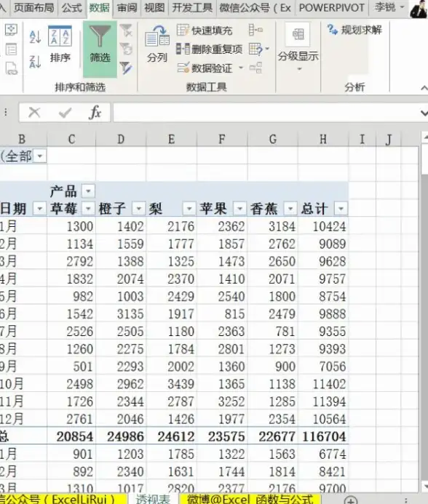Open the 总计 header filter dropdown

click(341, 209)
